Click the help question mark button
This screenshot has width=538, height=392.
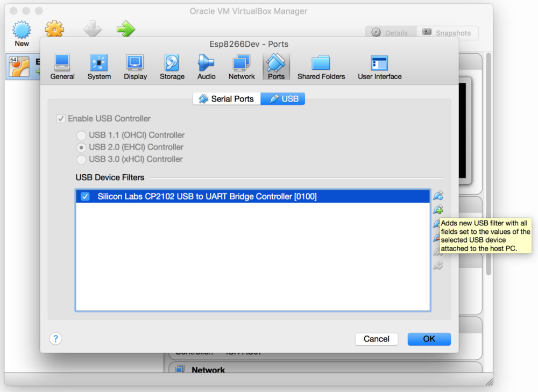coord(55,339)
